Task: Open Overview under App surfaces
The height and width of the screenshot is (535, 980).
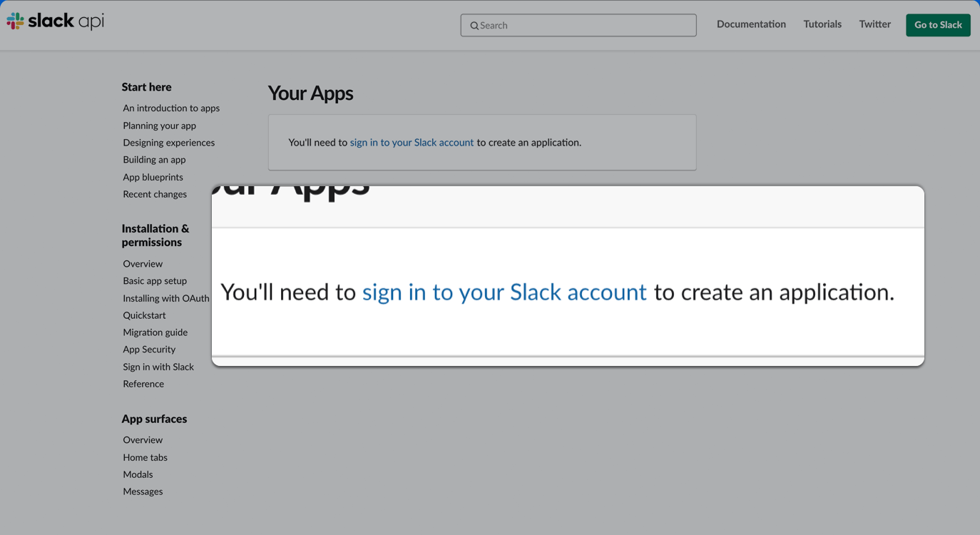Action: click(x=143, y=440)
